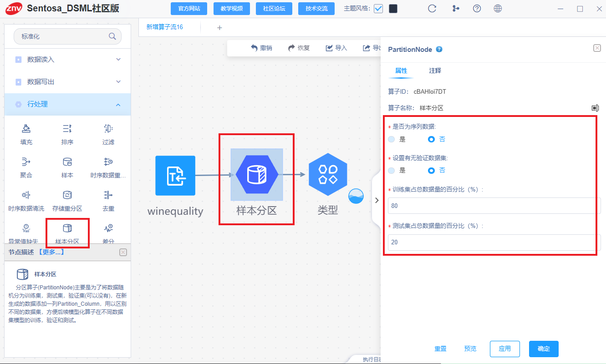Click the 算子ID value cBAHloi7DT
Screen dimensions: 606x364
430,91
